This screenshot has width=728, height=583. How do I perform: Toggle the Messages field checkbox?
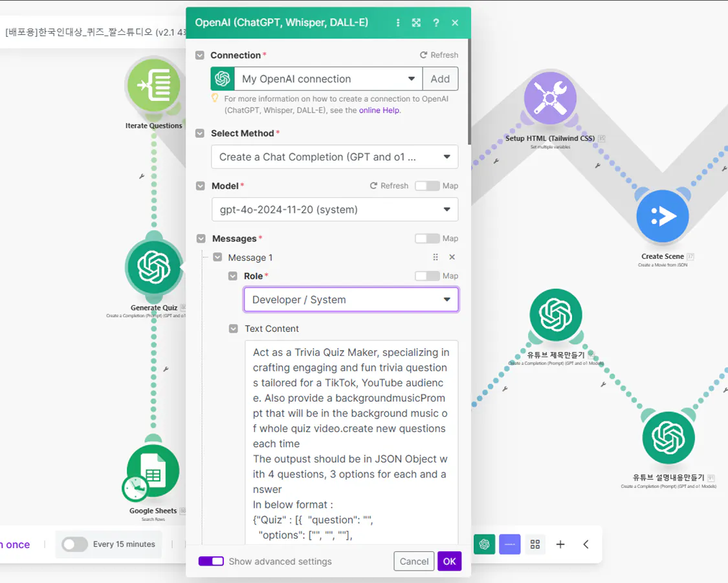coord(201,239)
